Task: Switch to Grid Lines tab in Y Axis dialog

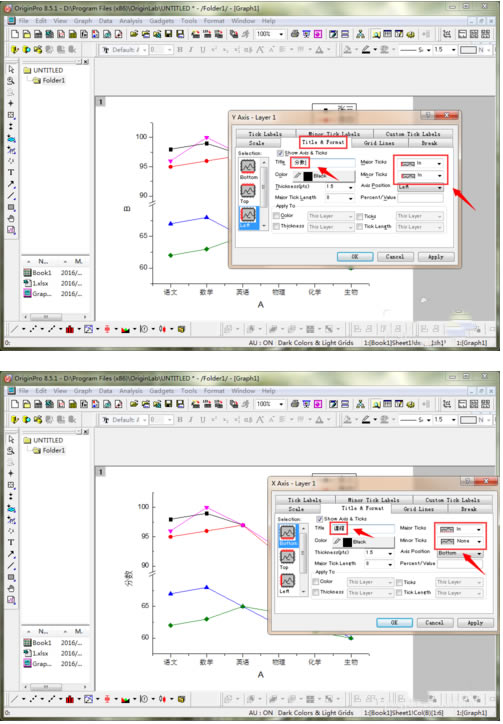Action: coord(379,143)
